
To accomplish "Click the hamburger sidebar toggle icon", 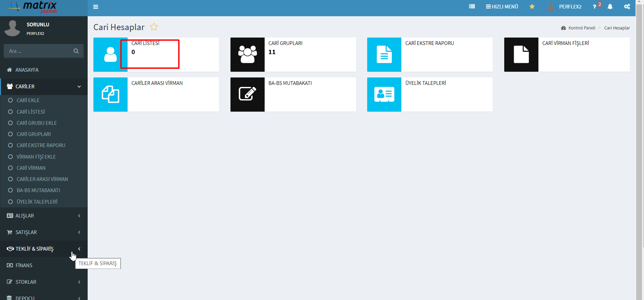I will tap(96, 7).
